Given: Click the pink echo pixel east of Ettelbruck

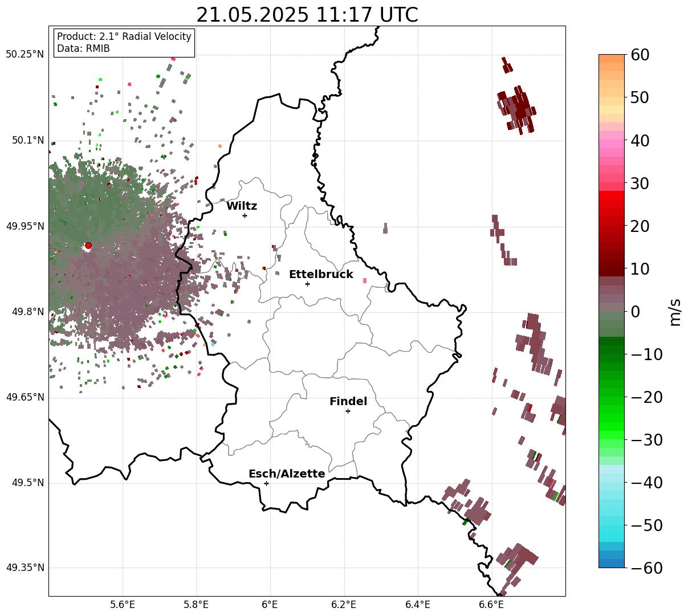Looking at the screenshot, I should click(365, 280).
